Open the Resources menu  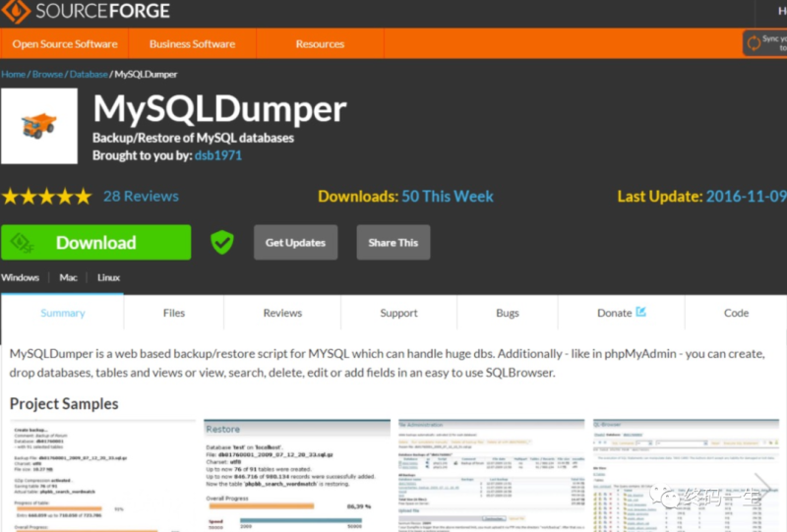pos(321,43)
